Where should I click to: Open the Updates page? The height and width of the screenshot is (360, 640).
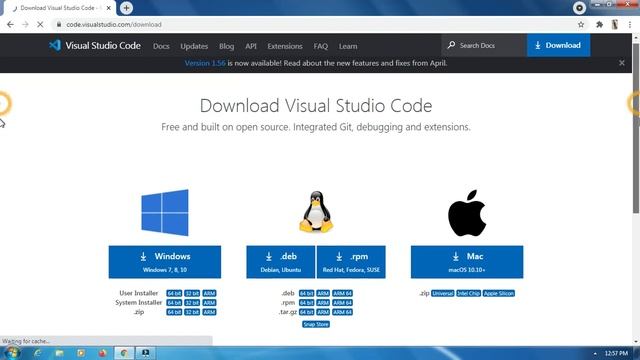coord(194,46)
